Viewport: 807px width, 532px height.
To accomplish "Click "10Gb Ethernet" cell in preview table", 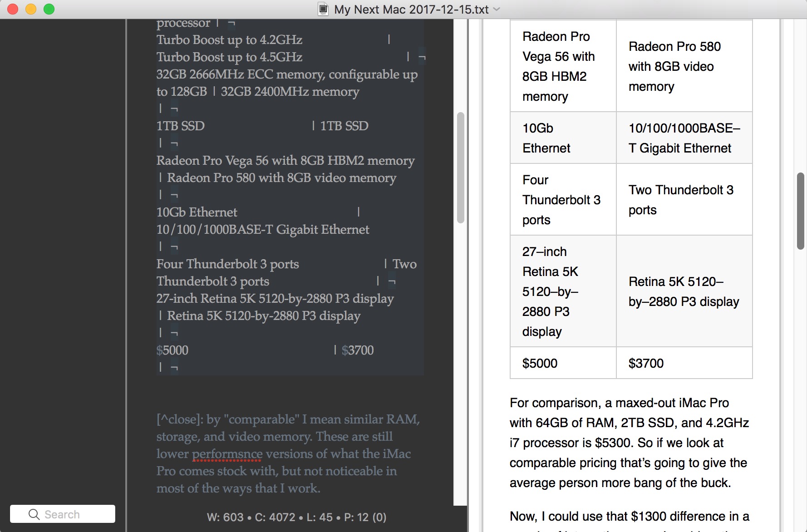I will pos(563,138).
